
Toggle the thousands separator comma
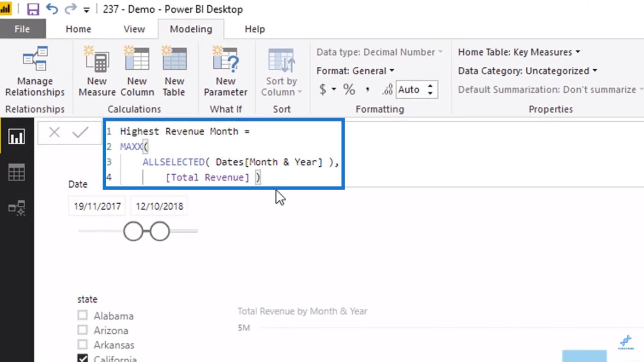pyautogui.click(x=368, y=90)
